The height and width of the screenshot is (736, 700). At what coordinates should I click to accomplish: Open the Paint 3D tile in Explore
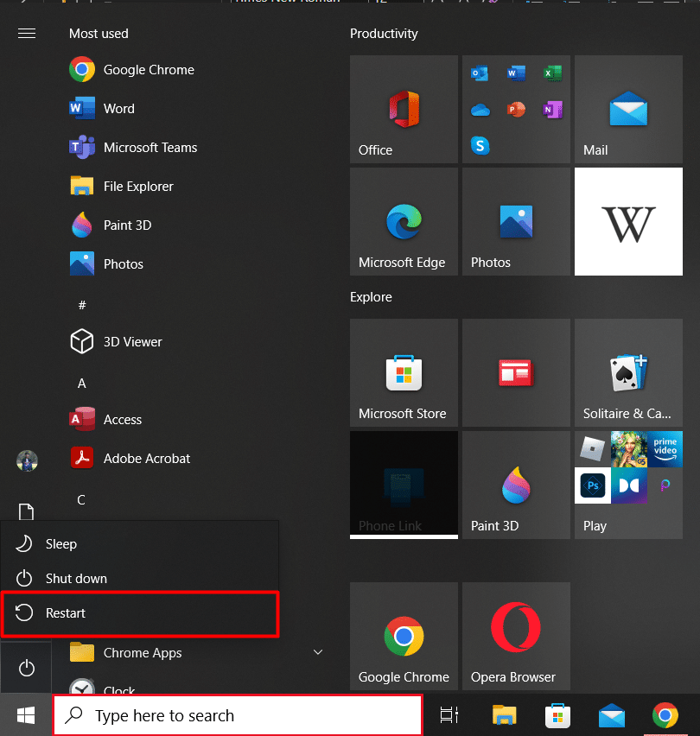[516, 485]
